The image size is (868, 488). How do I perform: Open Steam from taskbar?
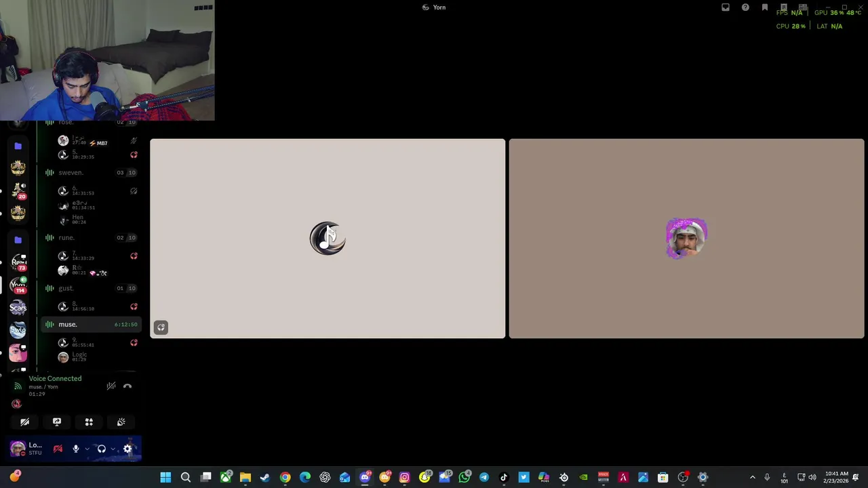click(265, 478)
